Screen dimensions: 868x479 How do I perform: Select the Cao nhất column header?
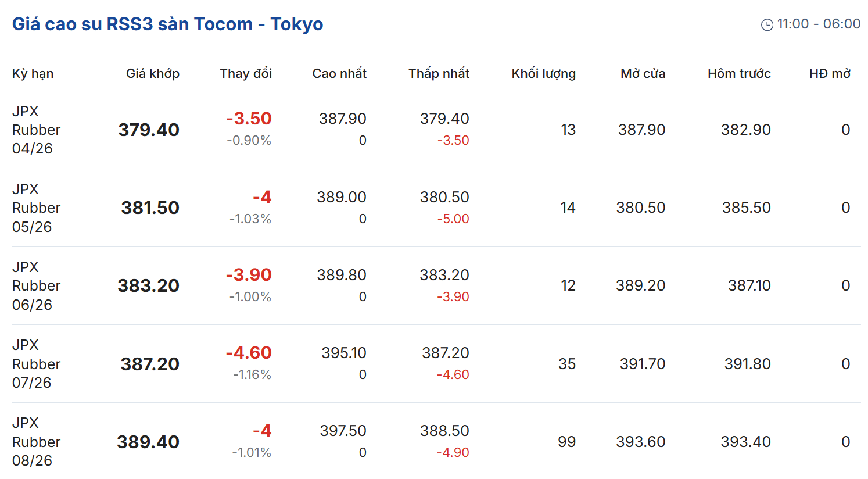[339, 73]
